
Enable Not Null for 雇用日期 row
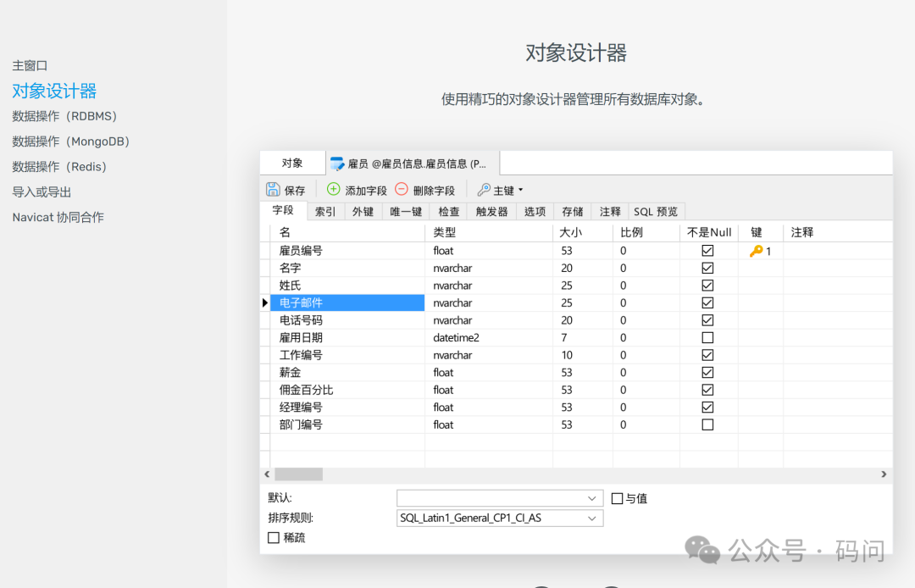707,338
